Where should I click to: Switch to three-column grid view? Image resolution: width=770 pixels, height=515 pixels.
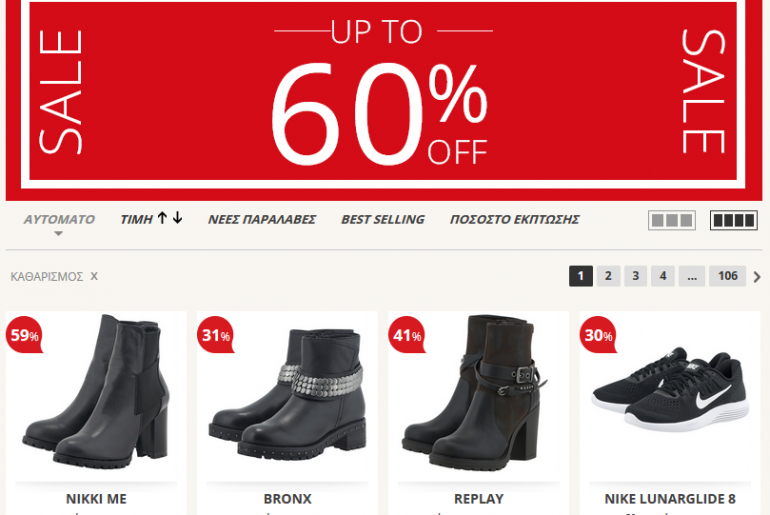pyautogui.click(x=672, y=220)
